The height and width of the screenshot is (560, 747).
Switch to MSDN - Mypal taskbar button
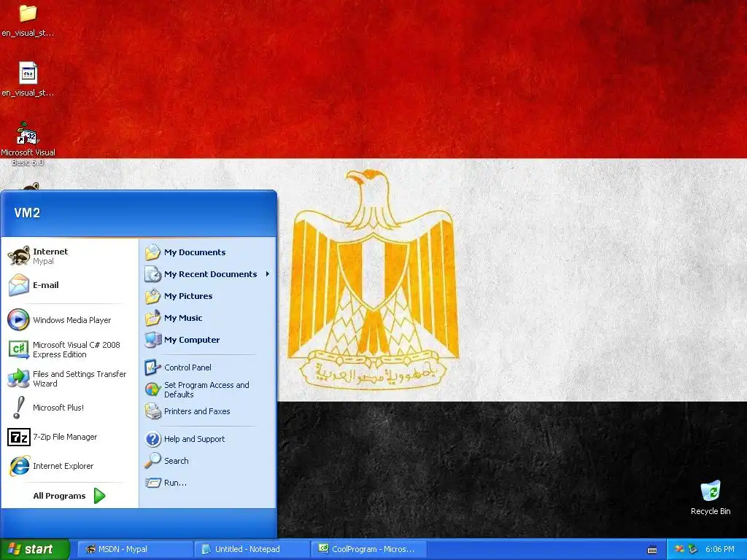135,549
